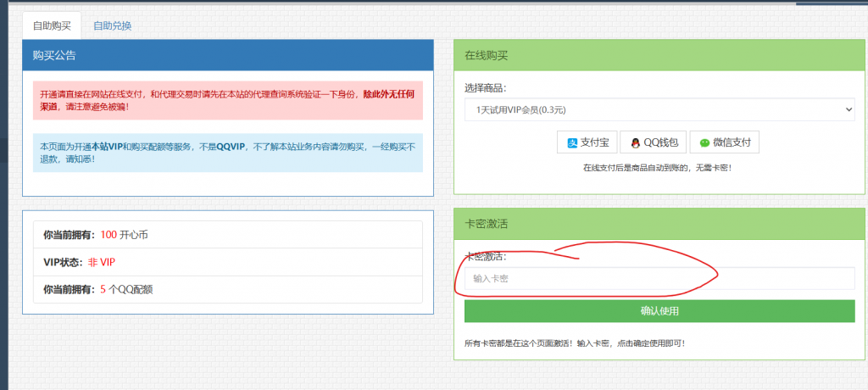Click the 卡密激活 panel header
This screenshot has height=390, width=868.
pos(659,223)
